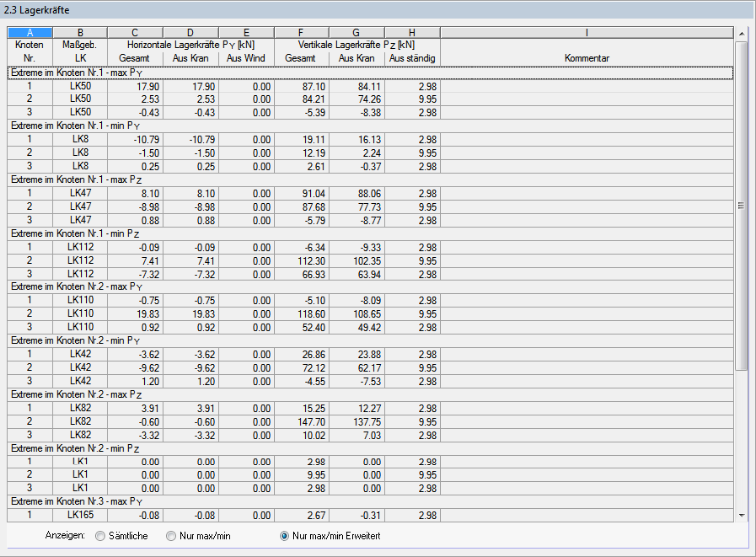The image size is (756, 557).
Task: Click the scrollbar up arrow
Action: [741, 33]
